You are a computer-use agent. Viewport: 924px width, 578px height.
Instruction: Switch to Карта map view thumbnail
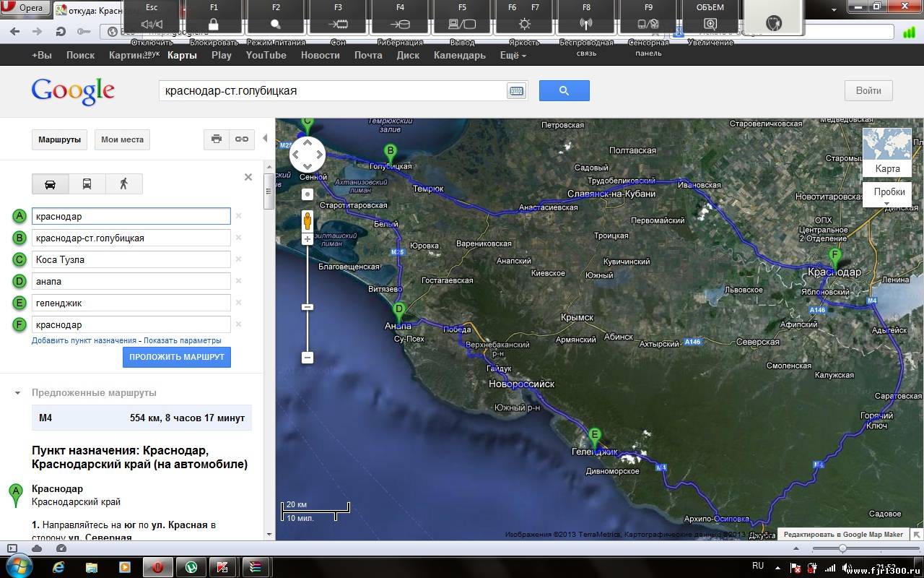pos(887,152)
